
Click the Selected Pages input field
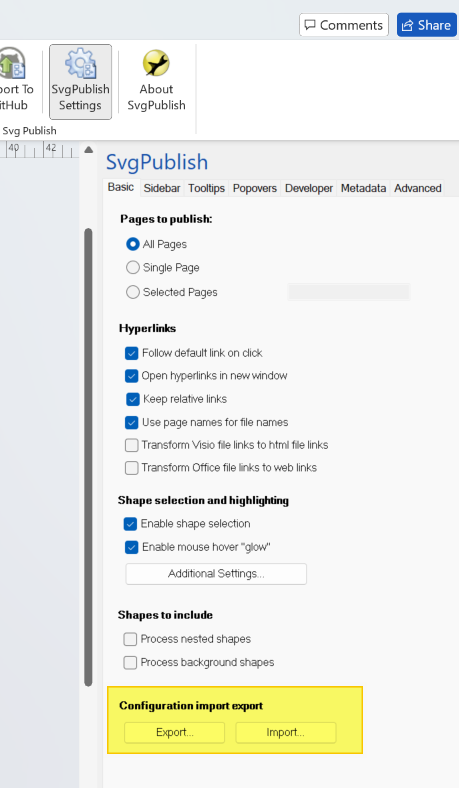tap(349, 292)
